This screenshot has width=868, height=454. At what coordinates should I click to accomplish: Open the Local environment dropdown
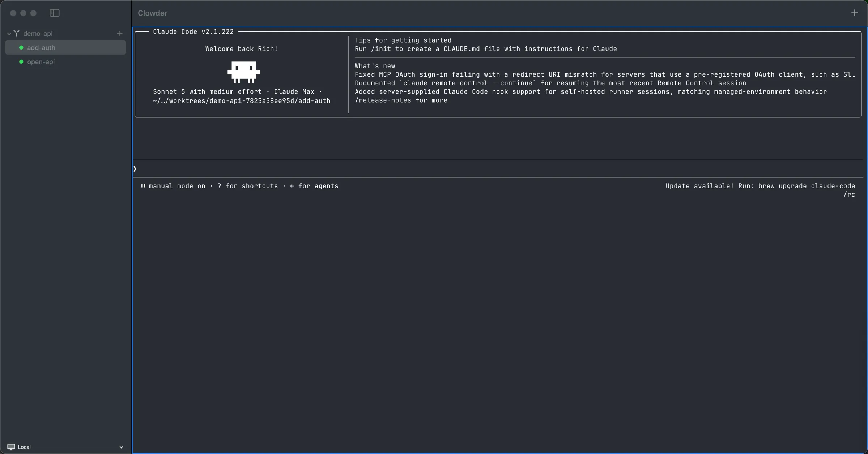65,447
